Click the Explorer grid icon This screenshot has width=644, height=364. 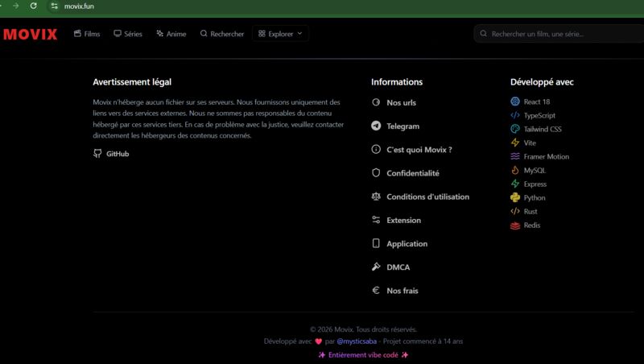pos(262,34)
